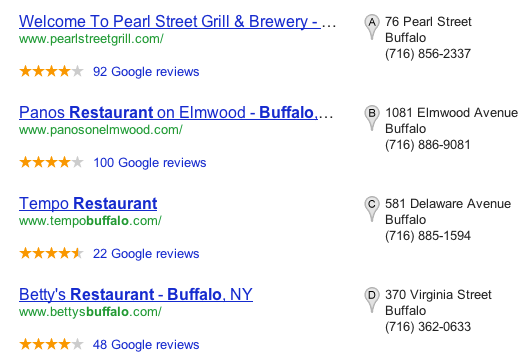
Task: Click map pin marker C
Action: [x=372, y=208]
